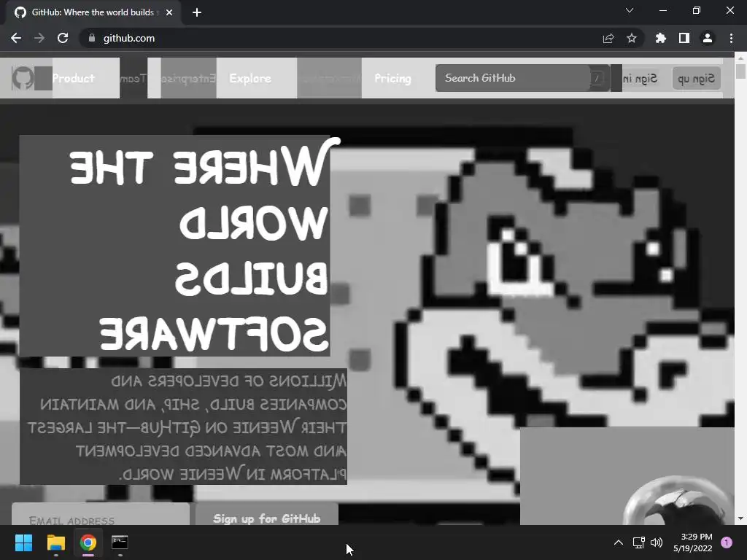Show hidden tray icons chevron
Viewport: 747px width, 560px height.
pos(619,542)
